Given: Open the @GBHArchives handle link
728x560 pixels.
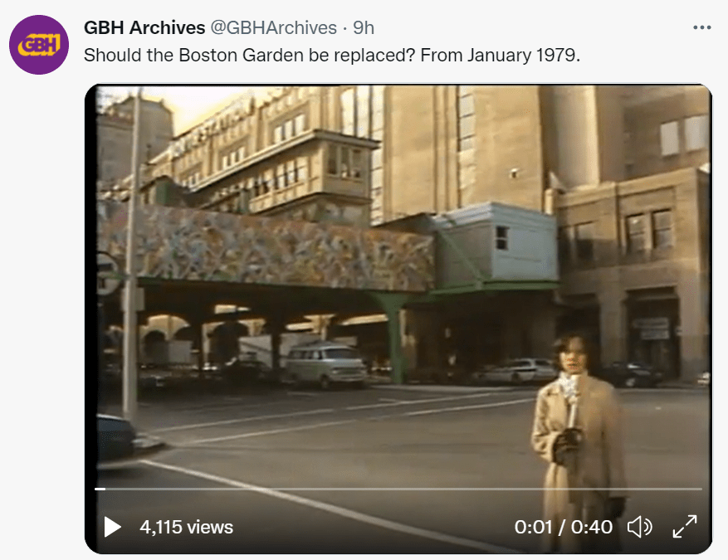Looking at the screenshot, I should 273,28.
